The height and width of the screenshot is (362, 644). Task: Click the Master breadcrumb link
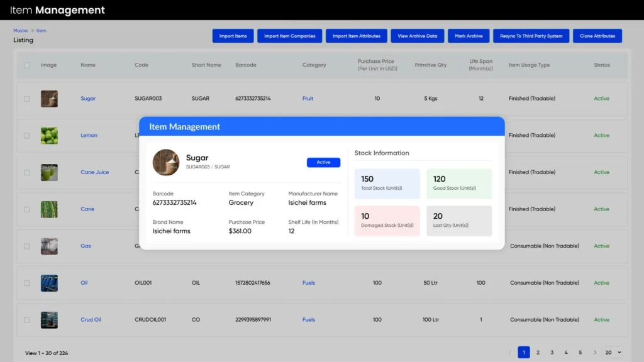coord(21,30)
